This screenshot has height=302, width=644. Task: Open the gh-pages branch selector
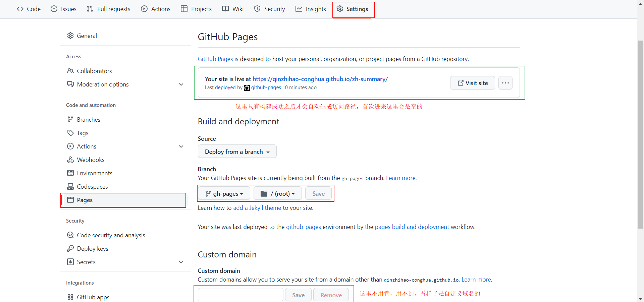tap(224, 193)
